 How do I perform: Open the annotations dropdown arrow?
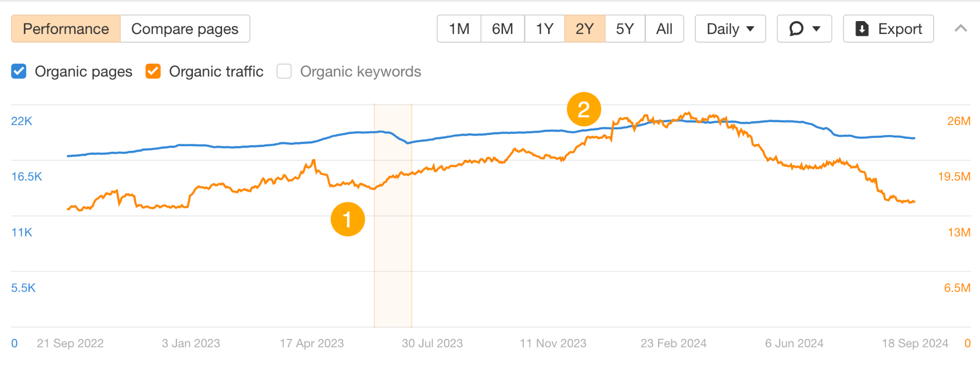coord(816,29)
